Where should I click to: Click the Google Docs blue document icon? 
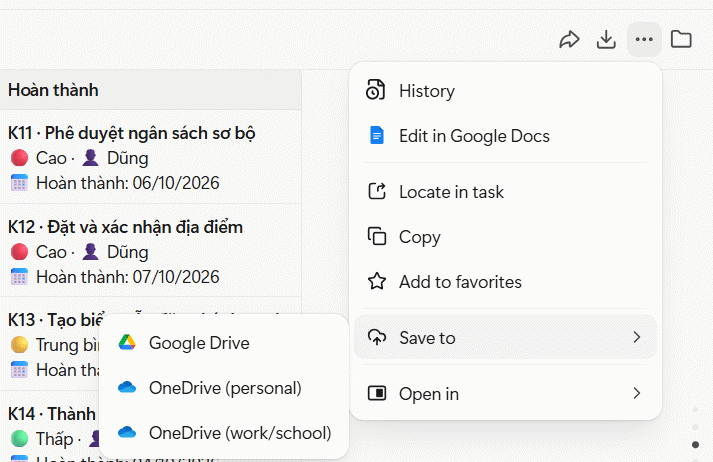point(377,136)
